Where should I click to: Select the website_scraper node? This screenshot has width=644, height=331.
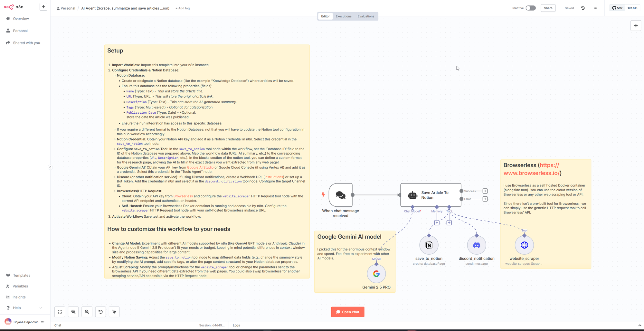[x=524, y=245]
